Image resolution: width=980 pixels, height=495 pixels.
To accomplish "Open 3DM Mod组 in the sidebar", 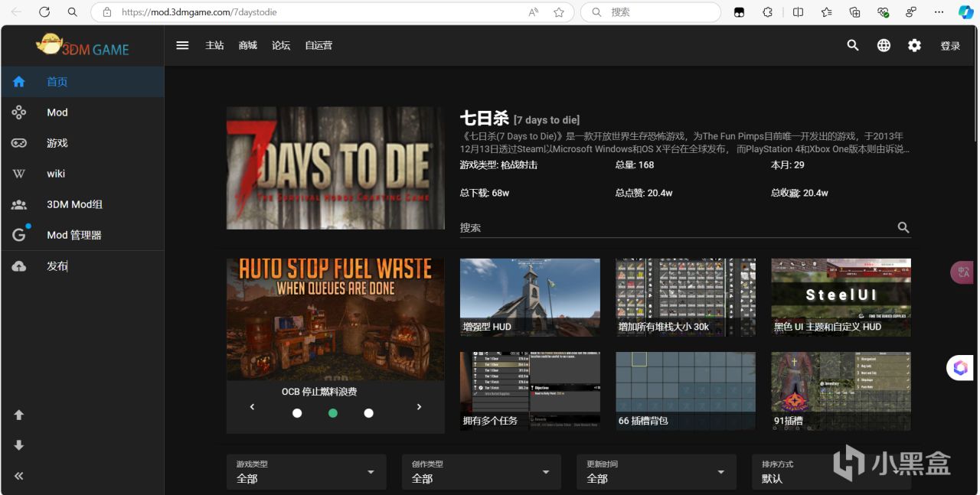I will 82,204.
